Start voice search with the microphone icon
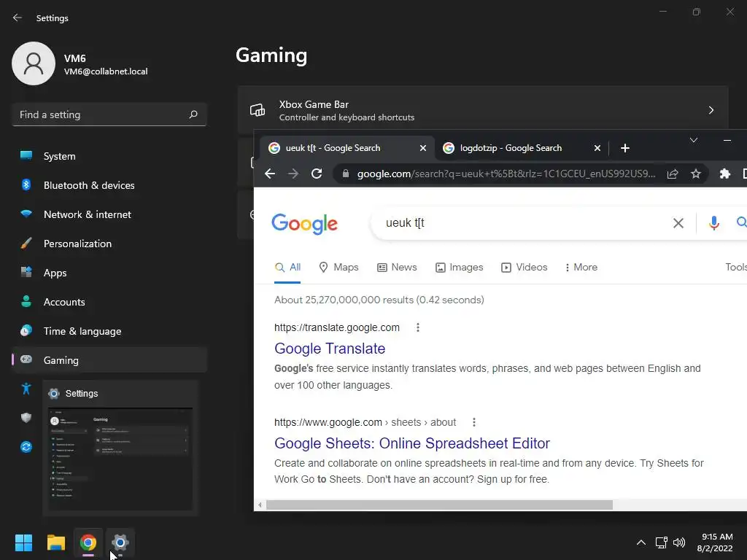The height and width of the screenshot is (560, 747). click(x=713, y=223)
